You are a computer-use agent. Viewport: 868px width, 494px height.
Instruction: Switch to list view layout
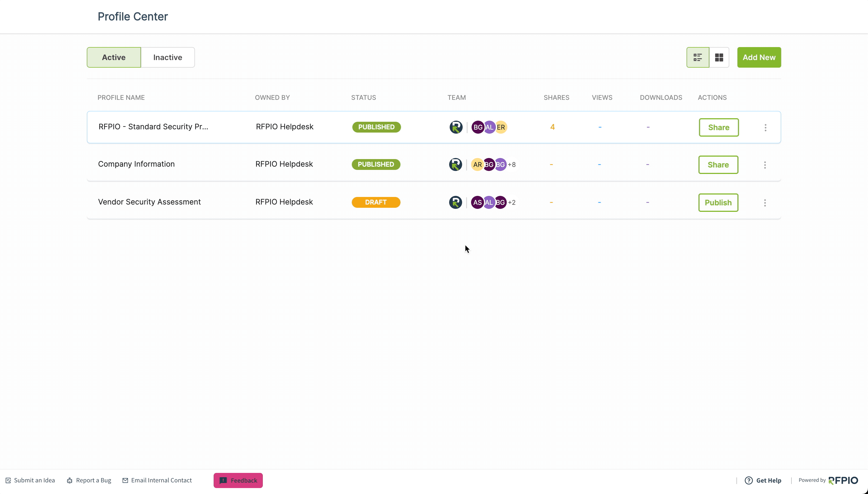tap(698, 57)
